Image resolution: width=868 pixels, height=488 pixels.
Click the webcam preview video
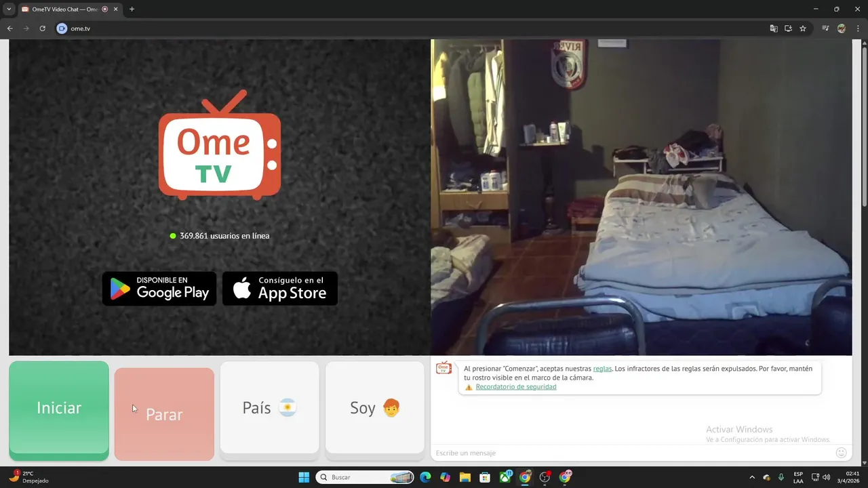click(x=642, y=197)
